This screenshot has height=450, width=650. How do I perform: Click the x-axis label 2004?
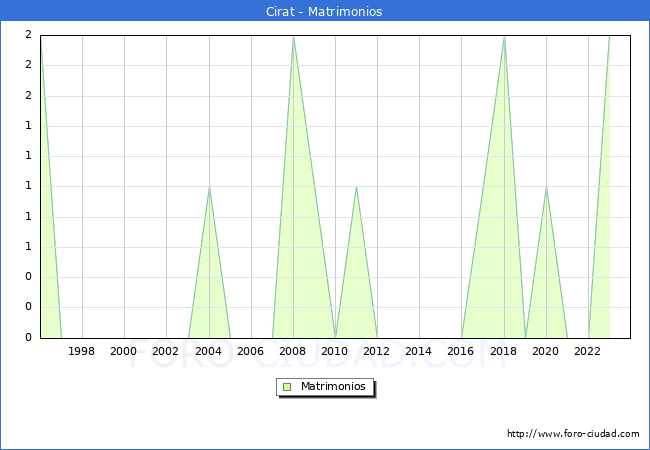(x=208, y=351)
